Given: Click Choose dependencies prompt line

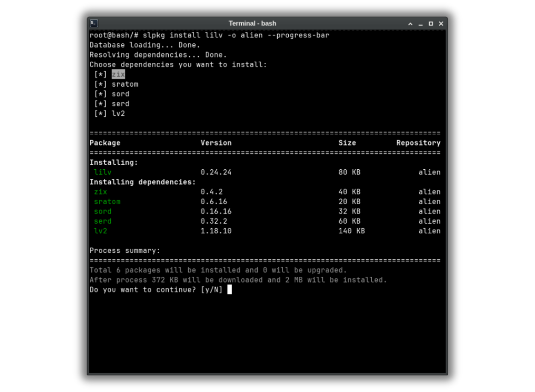Looking at the screenshot, I should click(178, 65).
